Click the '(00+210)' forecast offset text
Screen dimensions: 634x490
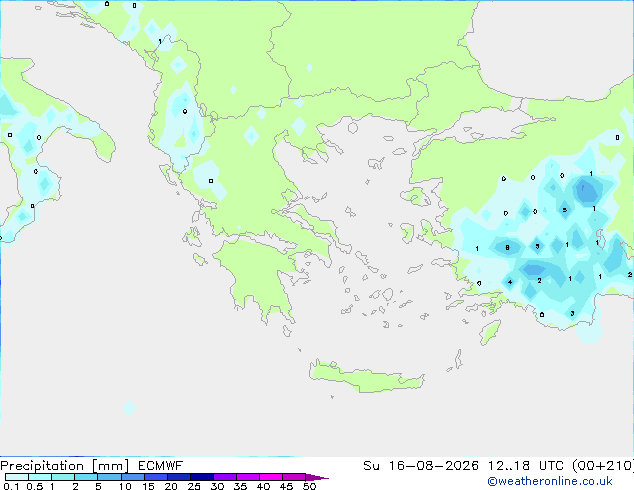pyautogui.click(x=603, y=466)
